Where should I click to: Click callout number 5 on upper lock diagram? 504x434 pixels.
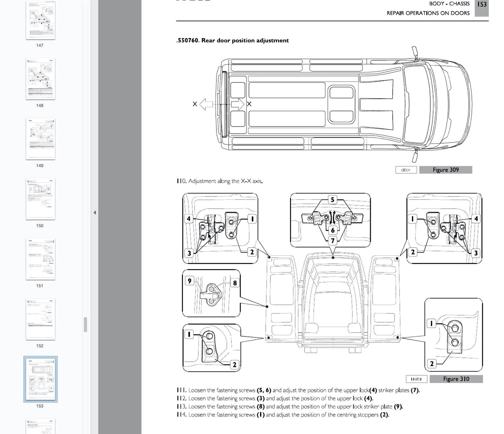tap(332, 200)
